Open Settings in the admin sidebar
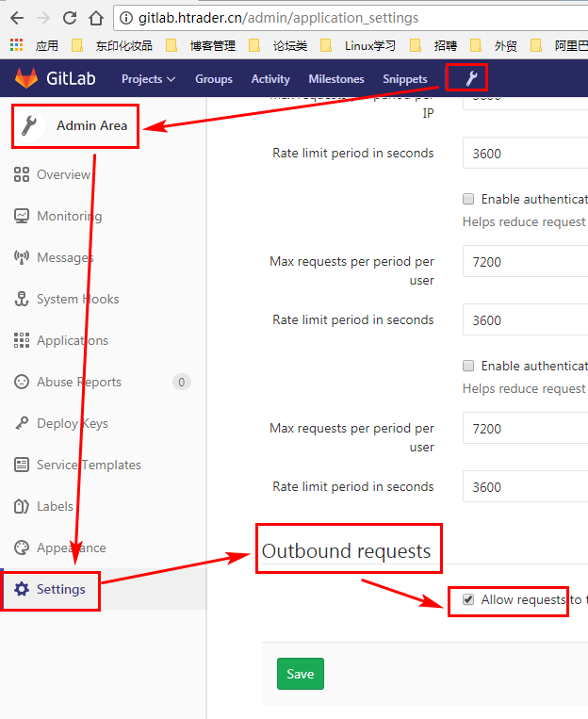 coord(60,589)
